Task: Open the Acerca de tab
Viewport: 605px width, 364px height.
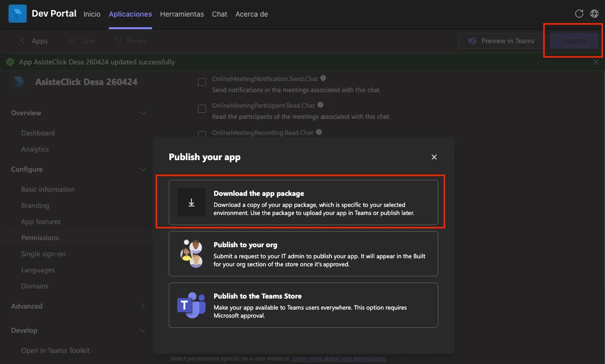Action: pos(252,14)
